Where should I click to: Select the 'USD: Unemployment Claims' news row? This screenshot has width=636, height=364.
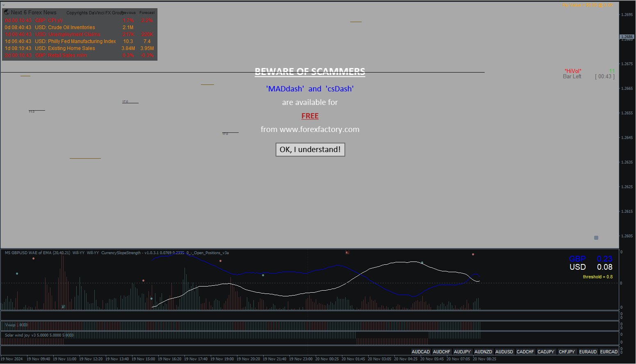(79, 34)
